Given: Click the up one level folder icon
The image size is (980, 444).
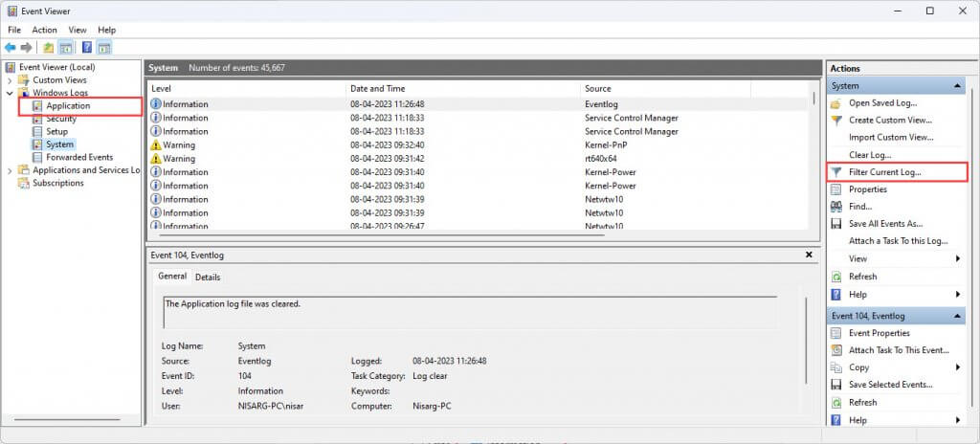Looking at the screenshot, I should 49,48.
